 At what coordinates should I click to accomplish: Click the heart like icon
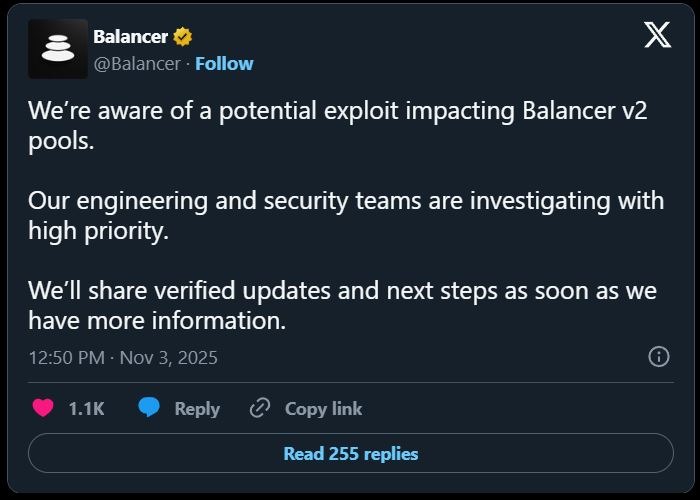[43, 408]
